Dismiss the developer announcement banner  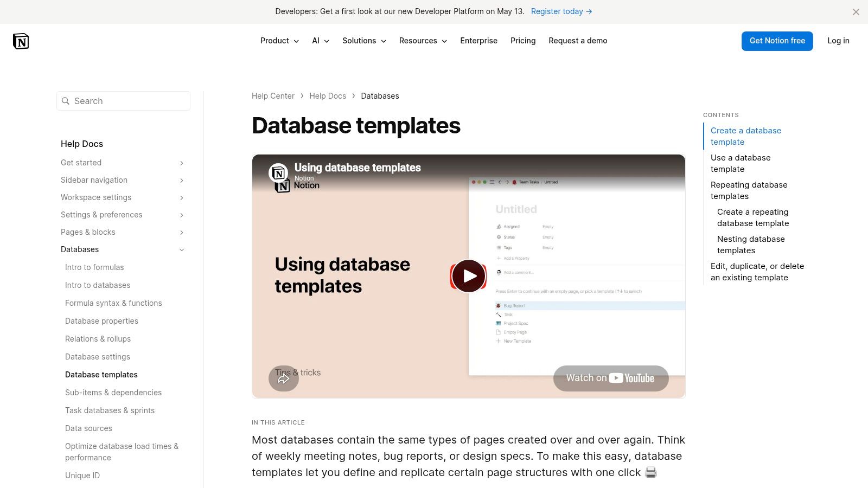tap(856, 12)
